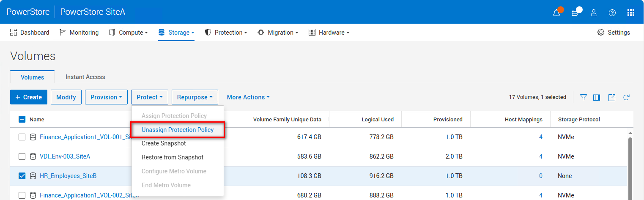Click the filter funnel icon
Image resolution: width=644 pixels, height=200 pixels.
pos(584,97)
